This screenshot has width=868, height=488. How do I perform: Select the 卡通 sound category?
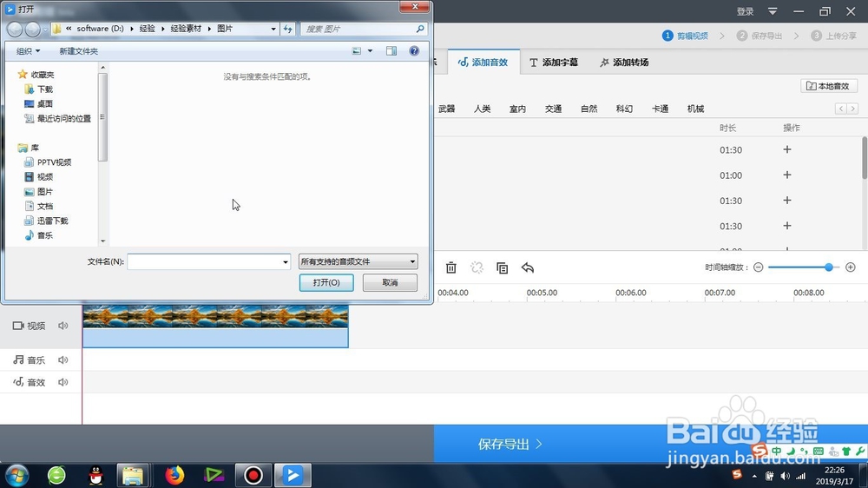(660, 109)
